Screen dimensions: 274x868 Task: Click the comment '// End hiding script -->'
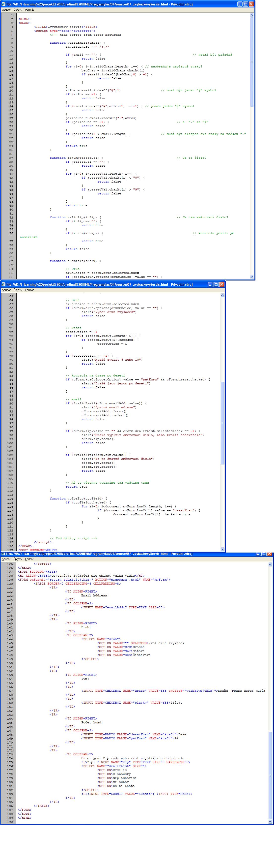[x=73, y=538]
